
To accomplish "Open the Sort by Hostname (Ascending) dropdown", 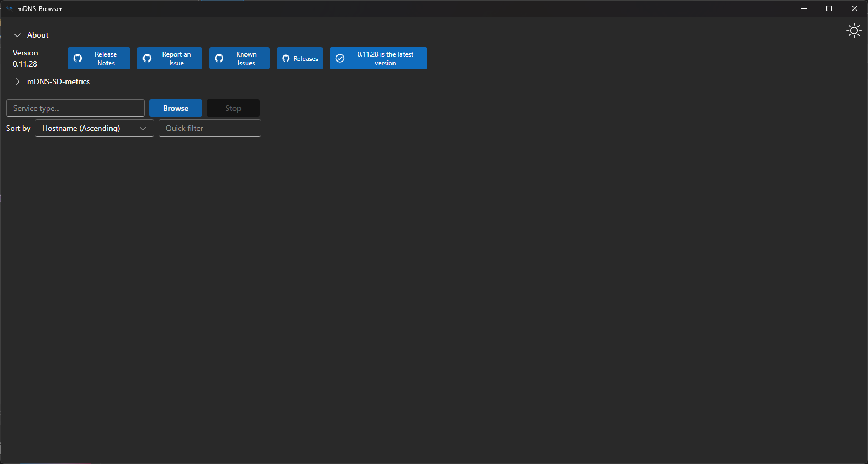I will [x=94, y=128].
